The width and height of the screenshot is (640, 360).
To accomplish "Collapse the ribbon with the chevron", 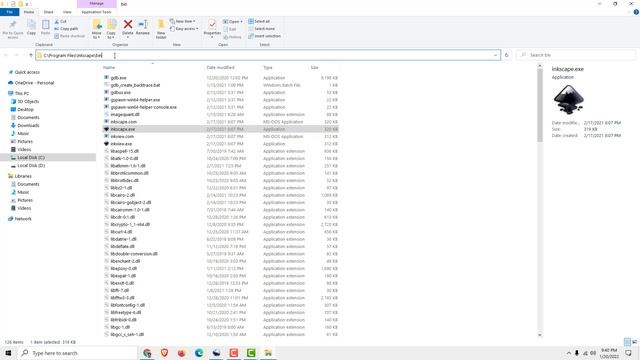I will [x=629, y=12].
